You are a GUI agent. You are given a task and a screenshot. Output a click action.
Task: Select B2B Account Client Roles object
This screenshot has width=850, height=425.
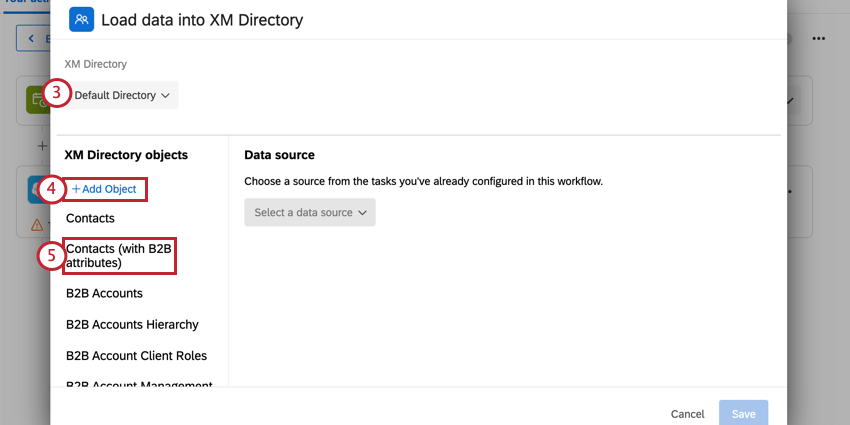click(137, 356)
